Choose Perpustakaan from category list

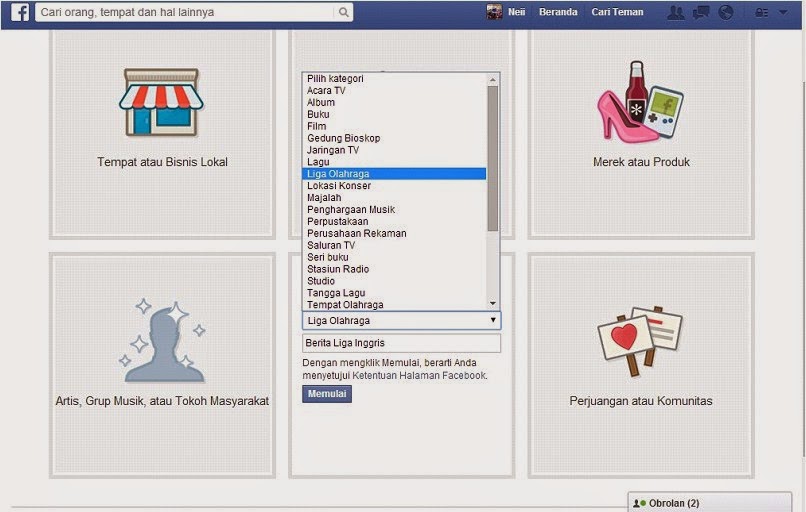tap(394, 221)
